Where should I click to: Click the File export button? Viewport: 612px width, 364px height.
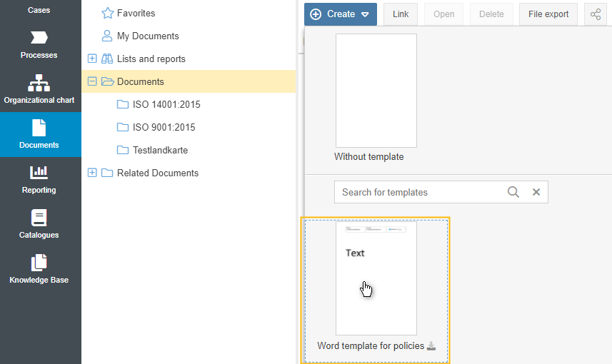point(548,14)
